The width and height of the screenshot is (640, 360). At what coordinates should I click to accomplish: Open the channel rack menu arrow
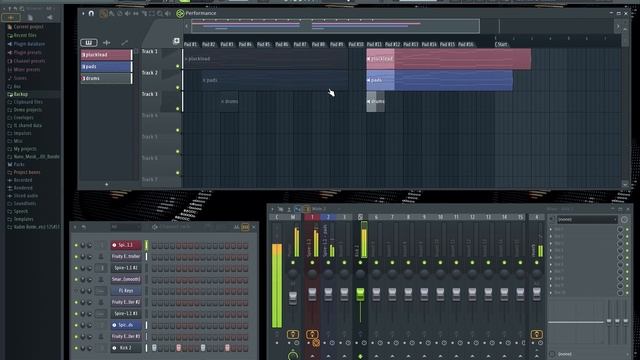click(x=75, y=227)
